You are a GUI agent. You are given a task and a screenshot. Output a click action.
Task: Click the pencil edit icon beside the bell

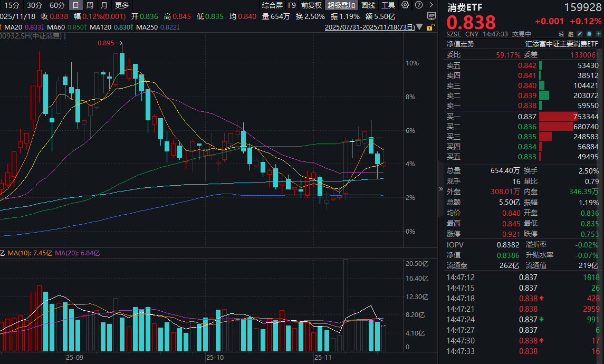point(580,34)
